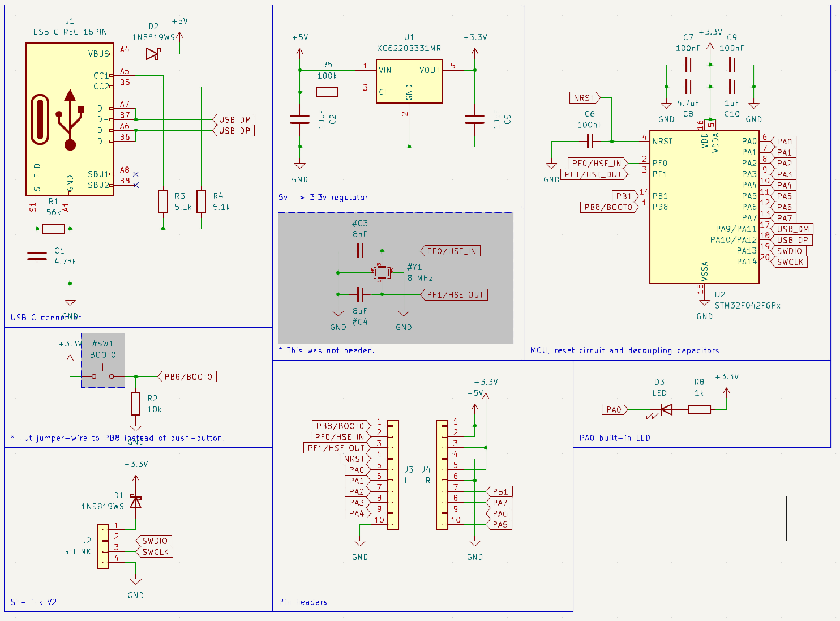Click the C6 100nF reset capacitor symbol
Viewport: 840px width, 621px height.
click(590, 141)
